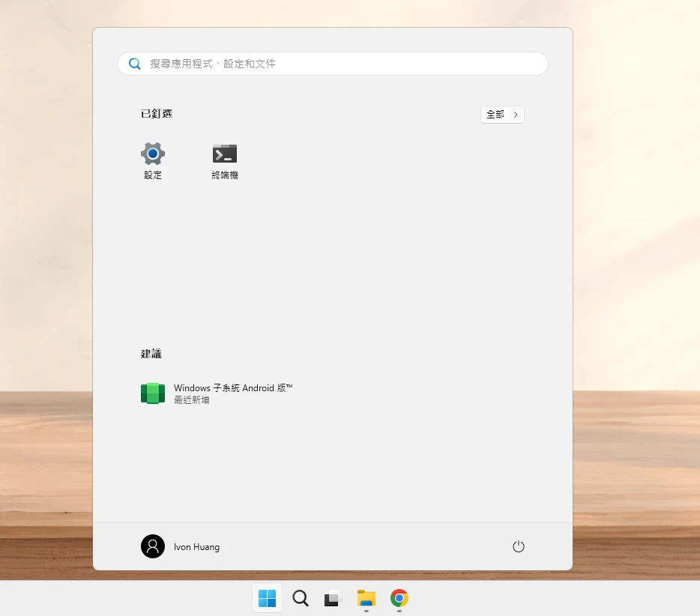Viewport: 700px width, 616px height.
Task: Click the Ivon Huang user avatar
Action: click(x=153, y=546)
